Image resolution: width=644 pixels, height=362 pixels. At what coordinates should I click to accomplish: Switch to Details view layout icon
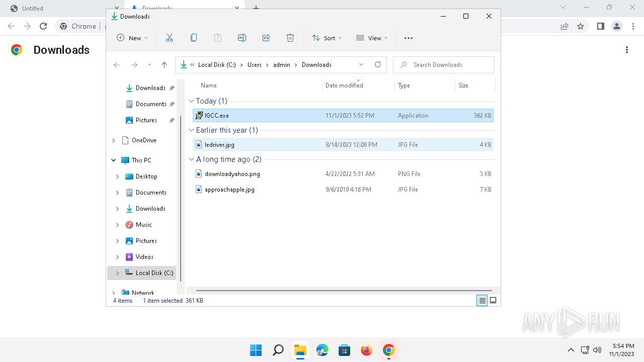[482, 300]
